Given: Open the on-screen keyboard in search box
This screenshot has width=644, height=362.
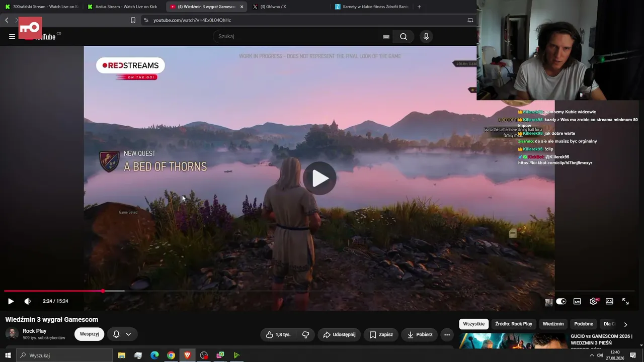Looking at the screenshot, I should pyautogui.click(x=386, y=37).
